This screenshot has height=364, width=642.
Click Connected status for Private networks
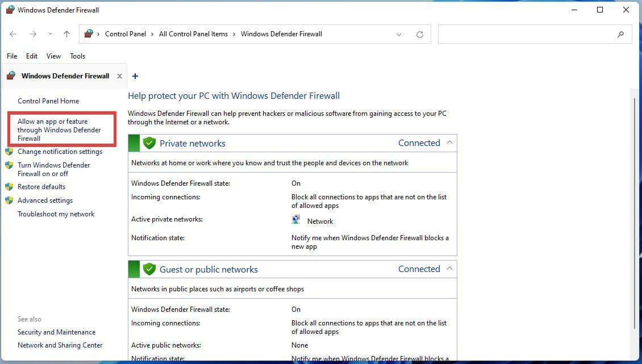419,143
